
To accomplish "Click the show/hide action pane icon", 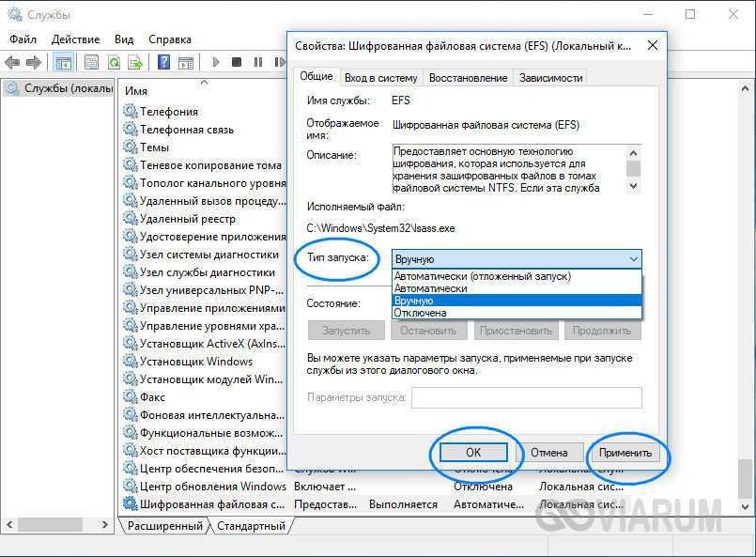I will coord(186,62).
